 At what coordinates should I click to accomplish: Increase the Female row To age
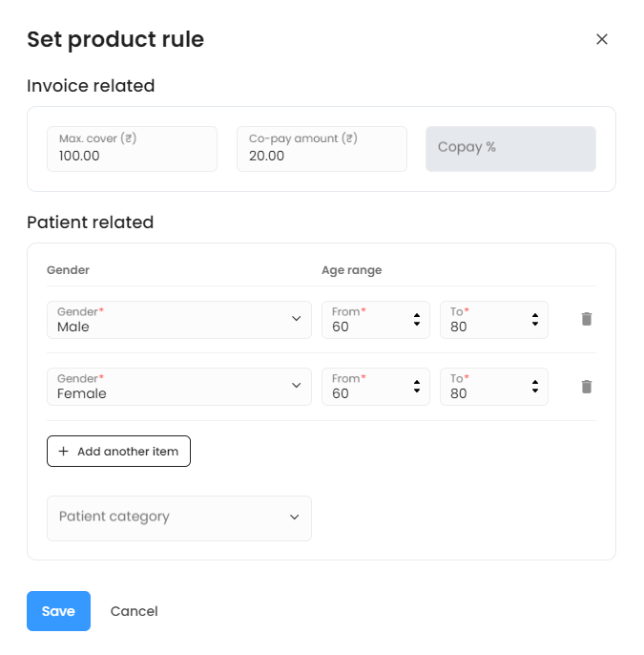click(535, 381)
